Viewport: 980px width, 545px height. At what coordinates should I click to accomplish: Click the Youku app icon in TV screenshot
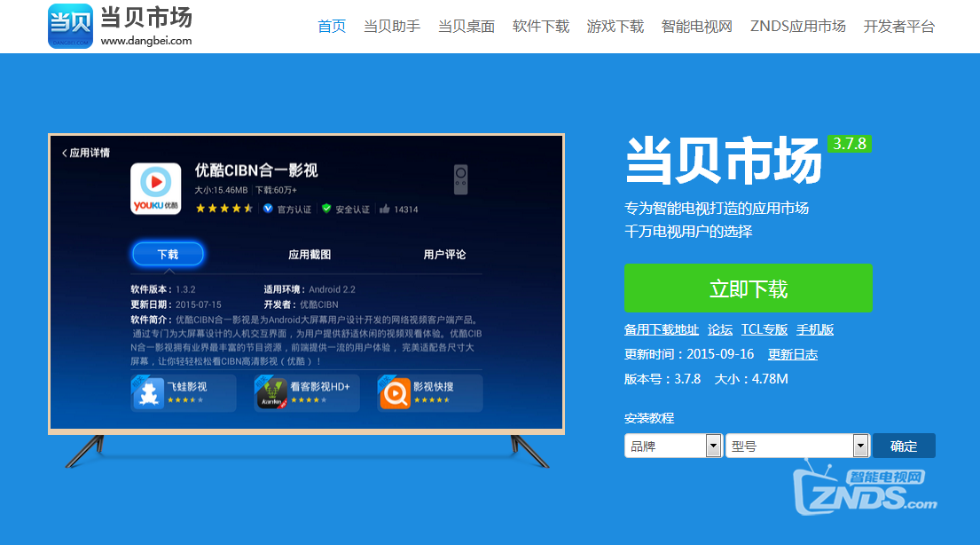coord(155,188)
